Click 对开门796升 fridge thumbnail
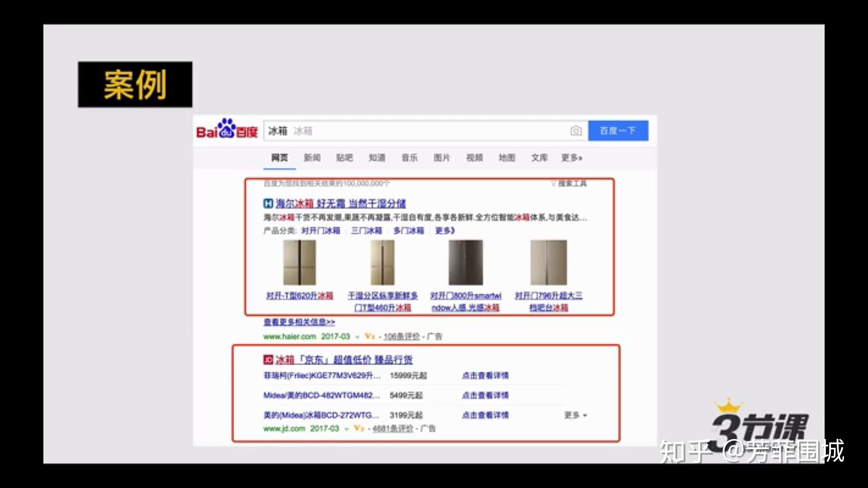The height and width of the screenshot is (488, 868). pos(548,263)
